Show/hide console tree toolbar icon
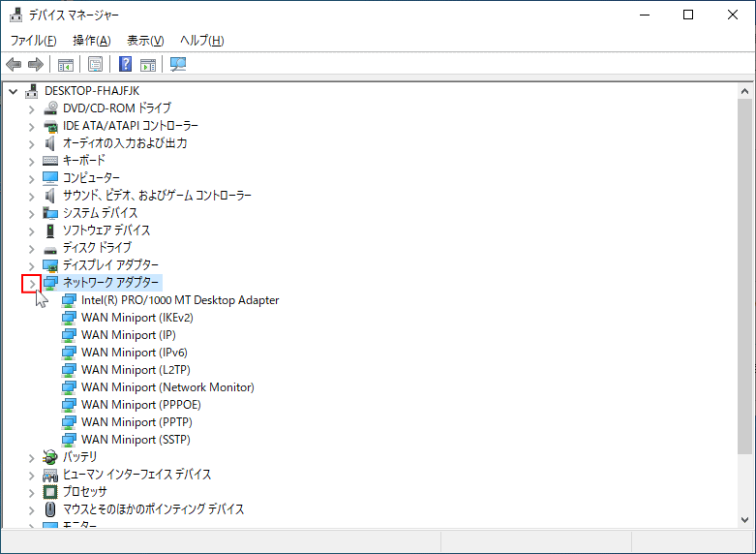The width and height of the screenshot is (756, 554). [x=66, y=64]
